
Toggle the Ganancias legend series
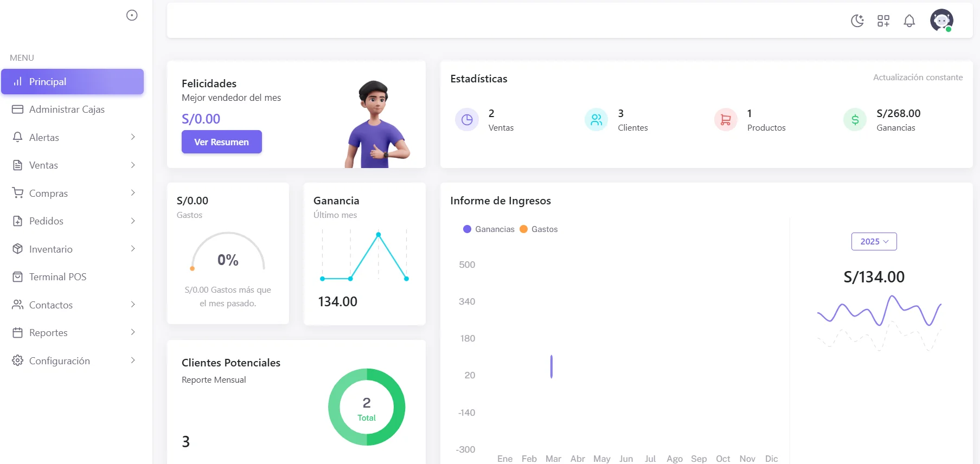coord(489,229)
